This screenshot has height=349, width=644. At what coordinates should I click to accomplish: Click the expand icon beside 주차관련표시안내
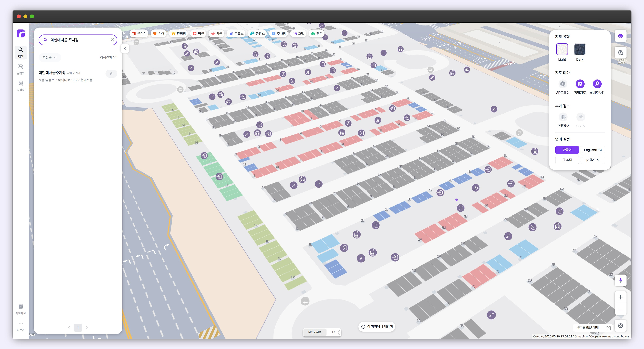click(x=609, y=328)
